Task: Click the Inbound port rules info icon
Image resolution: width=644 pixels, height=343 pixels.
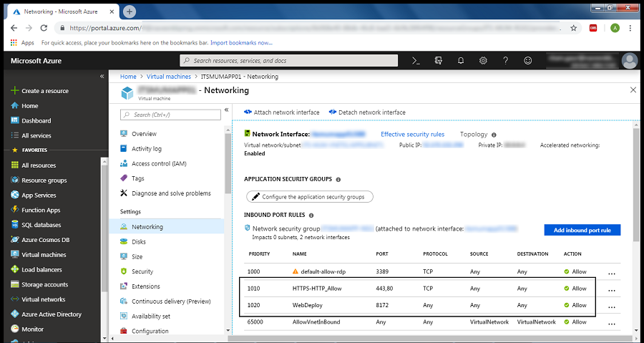Action: 311,216
